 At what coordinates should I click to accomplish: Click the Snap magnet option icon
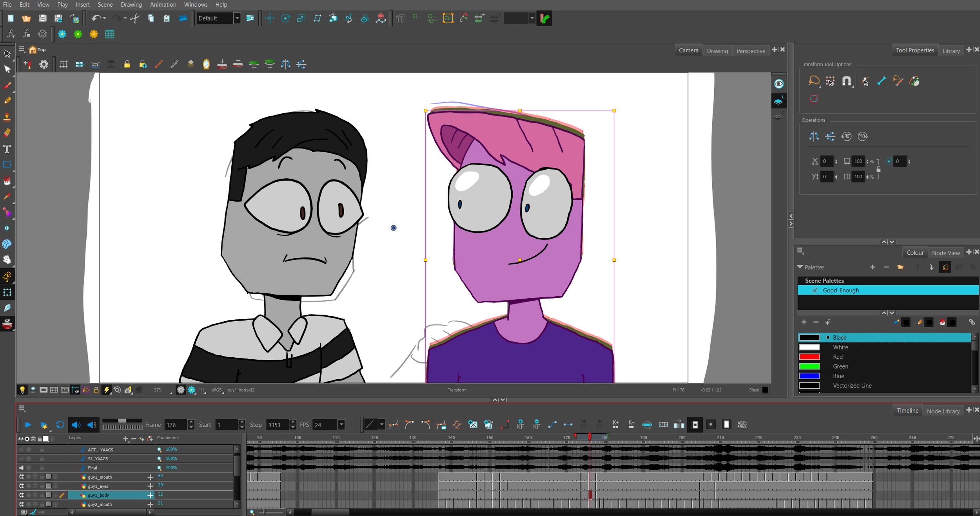click(847, 81)
